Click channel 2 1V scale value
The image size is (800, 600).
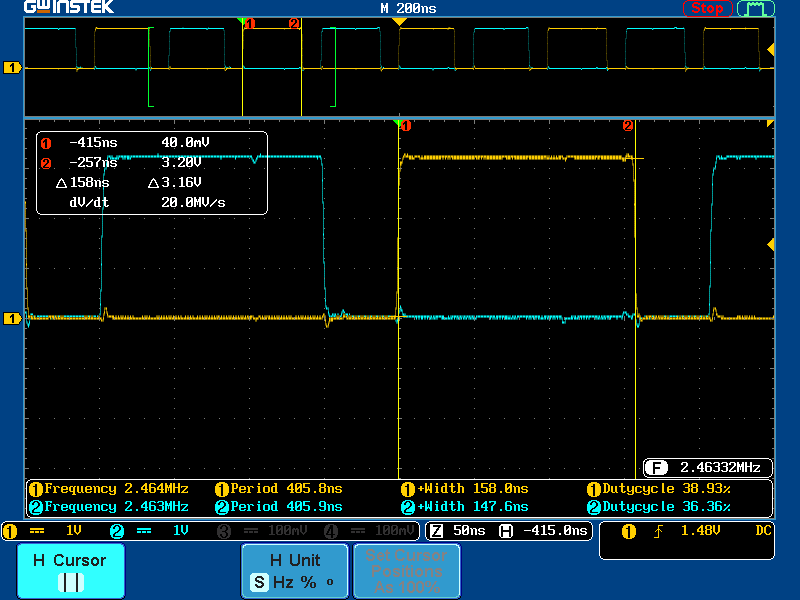[x=181, y=531]
